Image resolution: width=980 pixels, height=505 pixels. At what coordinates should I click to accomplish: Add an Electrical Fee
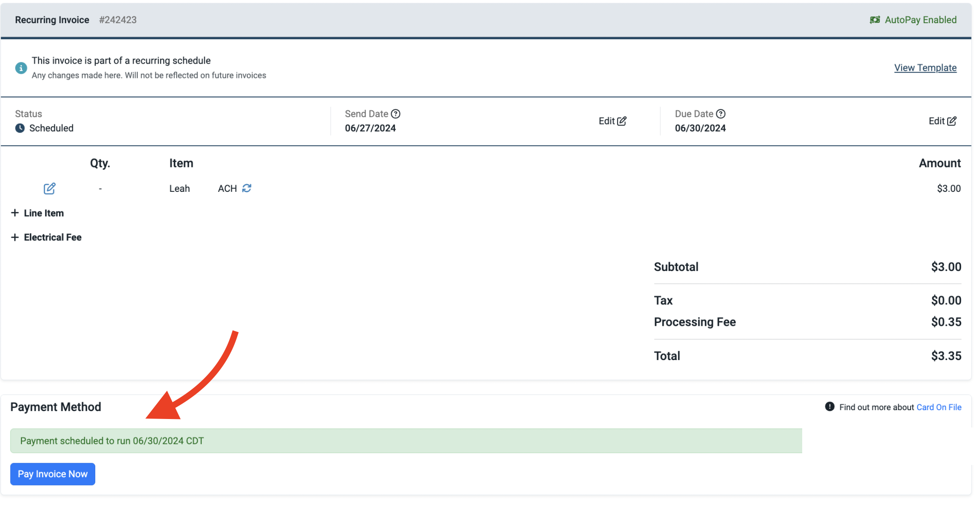(46, 237)
